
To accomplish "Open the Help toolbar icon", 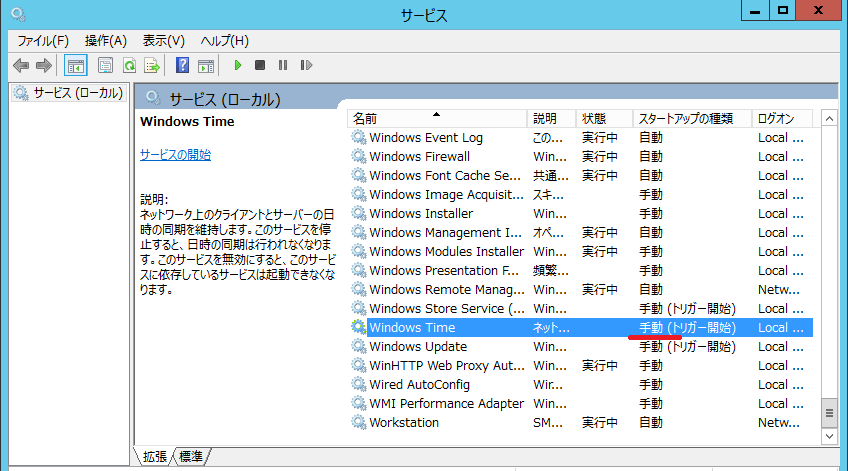I will tap(182, 65).
